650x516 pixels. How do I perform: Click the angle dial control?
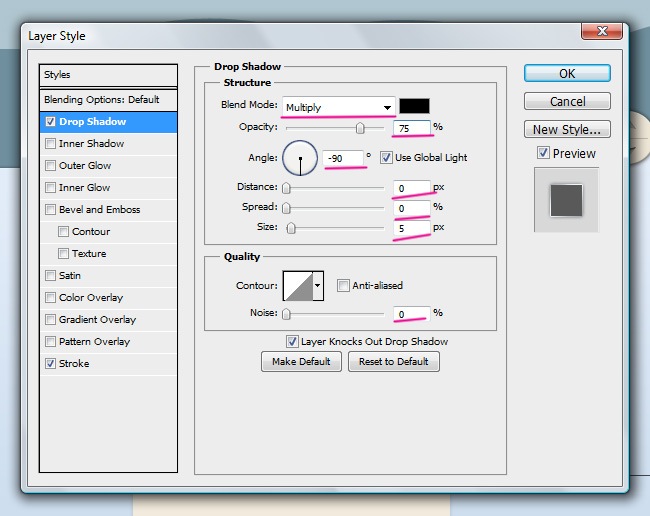[x=300, y=157]
